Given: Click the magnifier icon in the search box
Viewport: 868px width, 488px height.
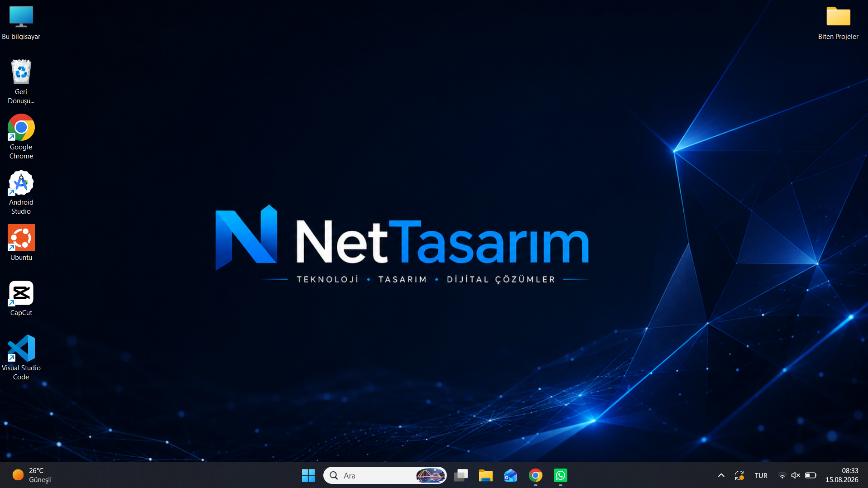Looking at the screenshot, I should pos(334,475).
